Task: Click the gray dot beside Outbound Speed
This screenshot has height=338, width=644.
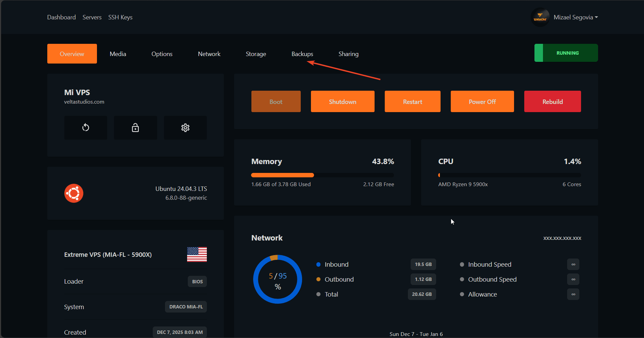Action: tap(462, 279)
